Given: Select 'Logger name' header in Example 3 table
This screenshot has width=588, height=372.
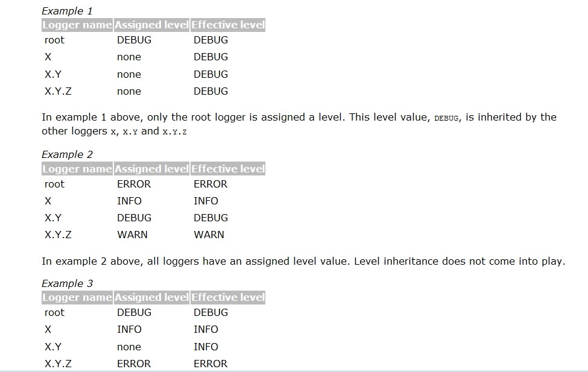Looking at the screenshot, I should coord(77,297).
